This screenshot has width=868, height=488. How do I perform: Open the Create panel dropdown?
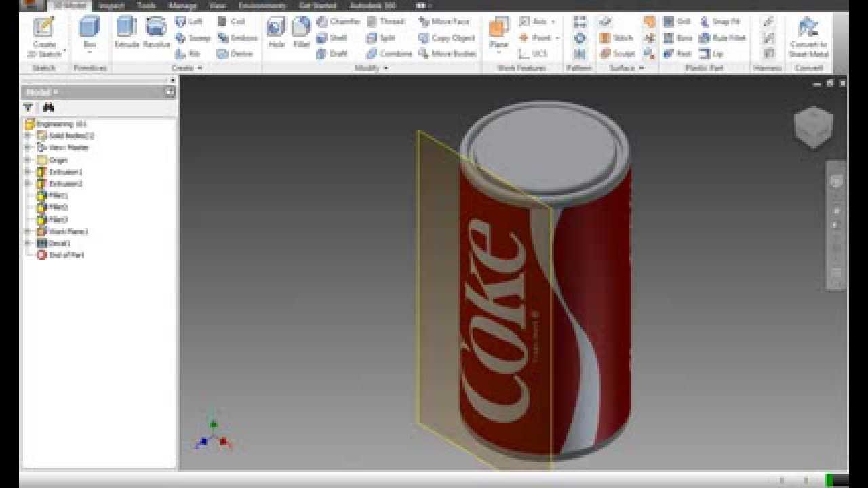click(x=187, y=68)
